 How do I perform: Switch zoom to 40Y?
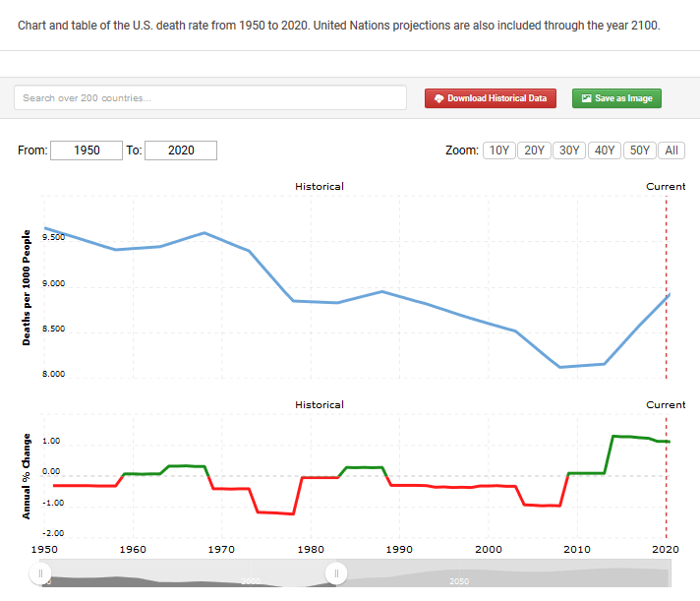(x=604, y=150)
